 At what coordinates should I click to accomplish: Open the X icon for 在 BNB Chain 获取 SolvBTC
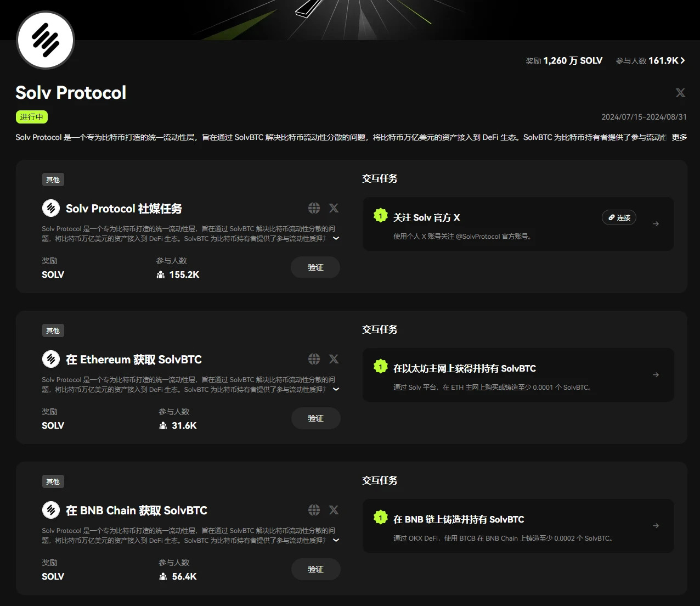(x=334, y=510)
